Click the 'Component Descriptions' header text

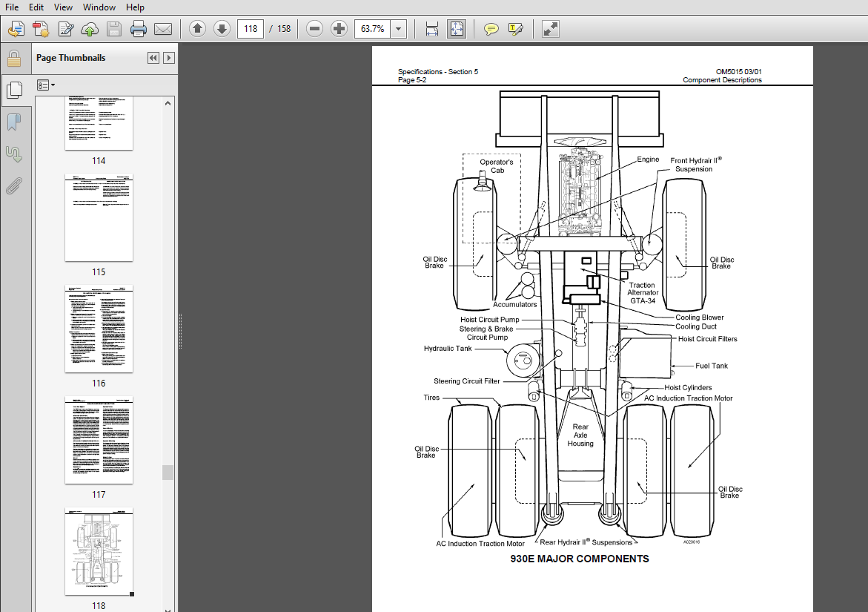[722, 80]
